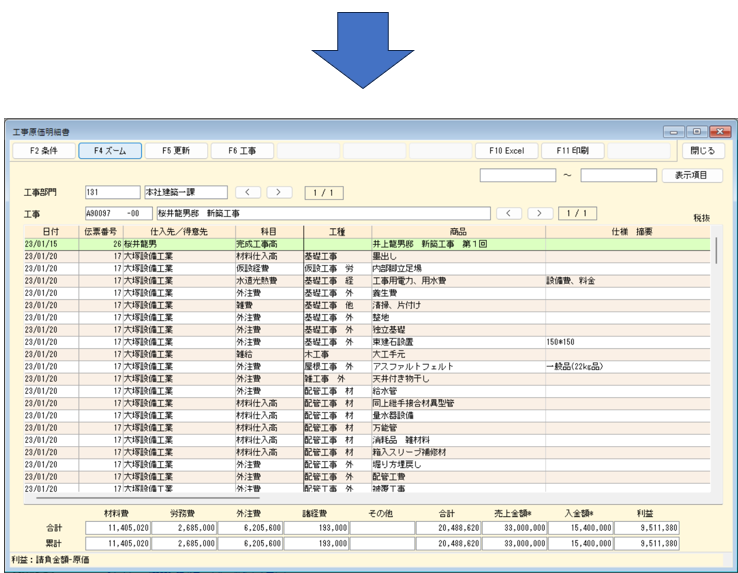
Task: Select the 給水管 row
Action: 367,391
